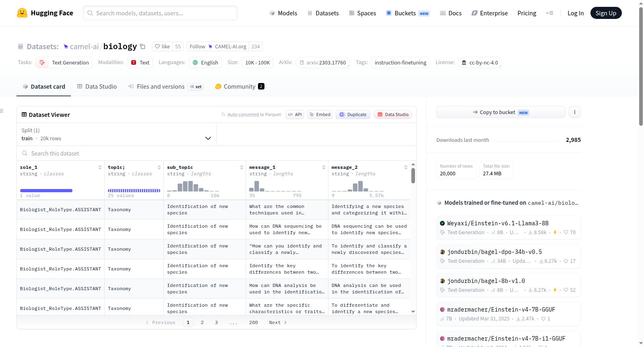Viewport: 644px width, 347px height.
Task: Open jondurbin/bagel-dpo-34b-v0.5 model card
Action: tap(508, 256)
